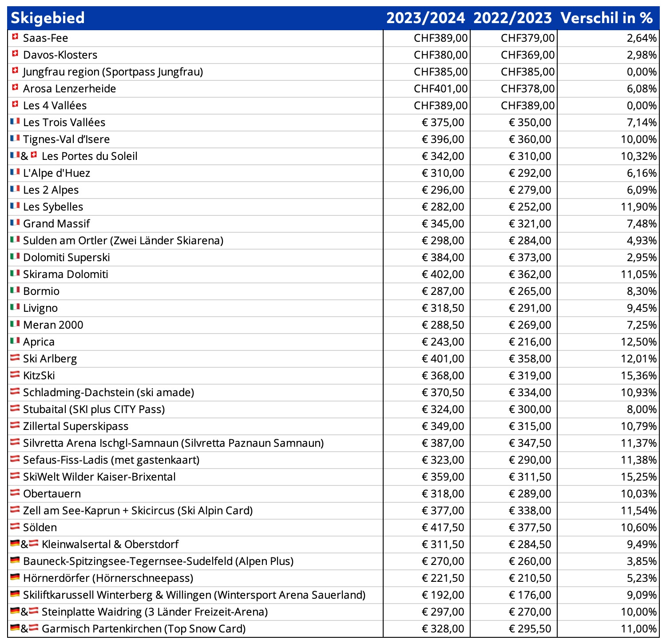Click the Swiss flag in the Les Portes du Soleil row
This screenshot has width=666, height=644.
click(x=34, y=155)
